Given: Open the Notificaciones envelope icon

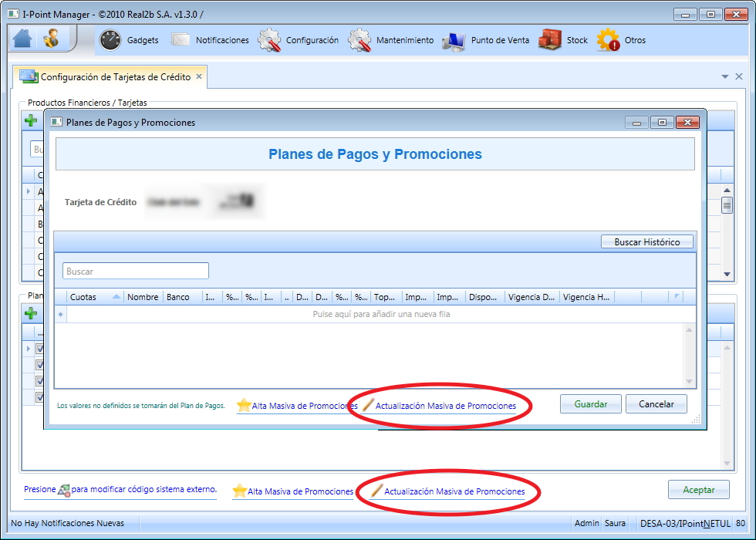Looking at the screenshot, I should click(x=181, y=40).
